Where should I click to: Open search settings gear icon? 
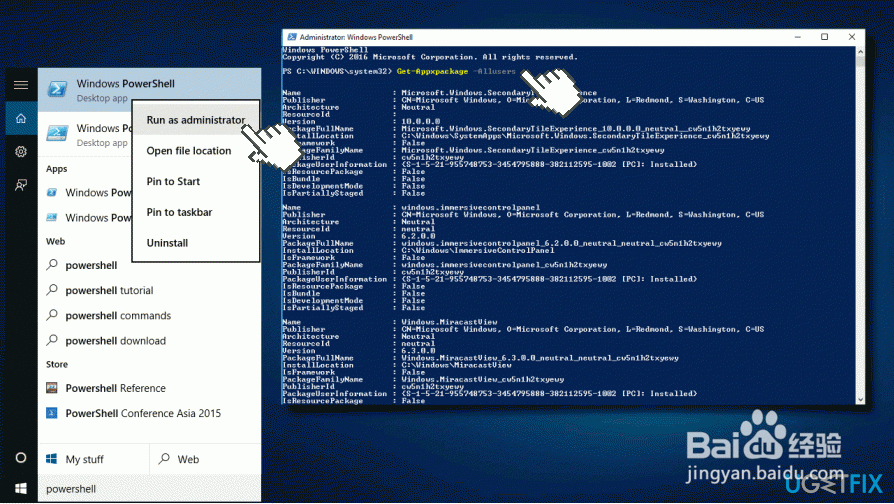21,152
